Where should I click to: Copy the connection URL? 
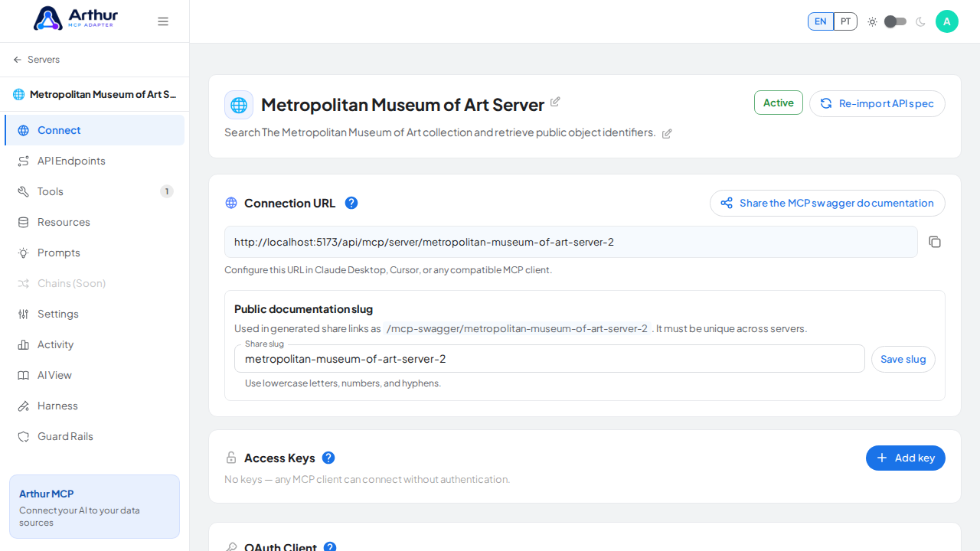pos(935,242)
